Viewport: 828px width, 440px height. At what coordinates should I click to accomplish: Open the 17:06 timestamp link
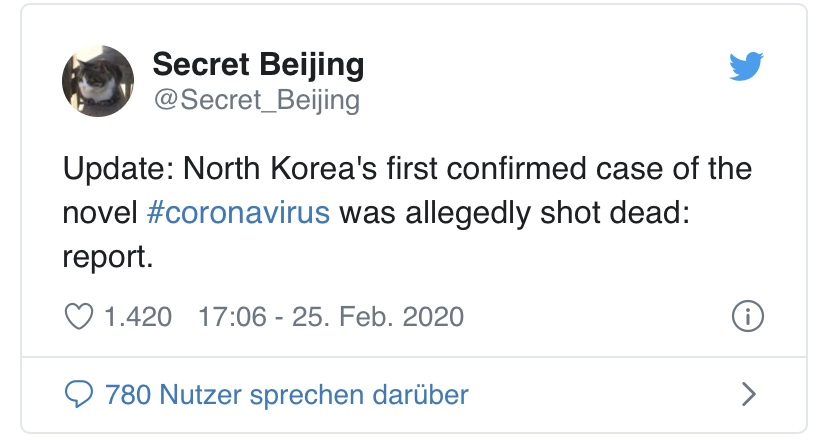232,317
